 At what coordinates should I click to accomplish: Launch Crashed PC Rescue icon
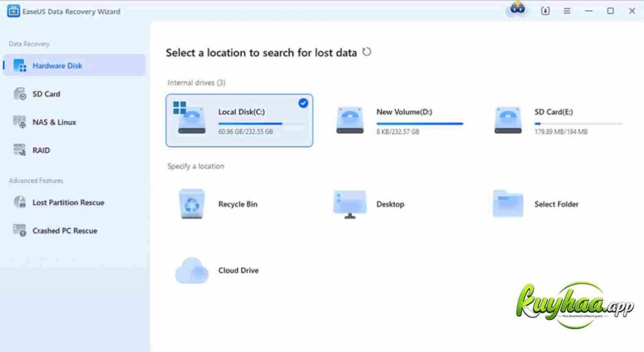coord(19,230)
